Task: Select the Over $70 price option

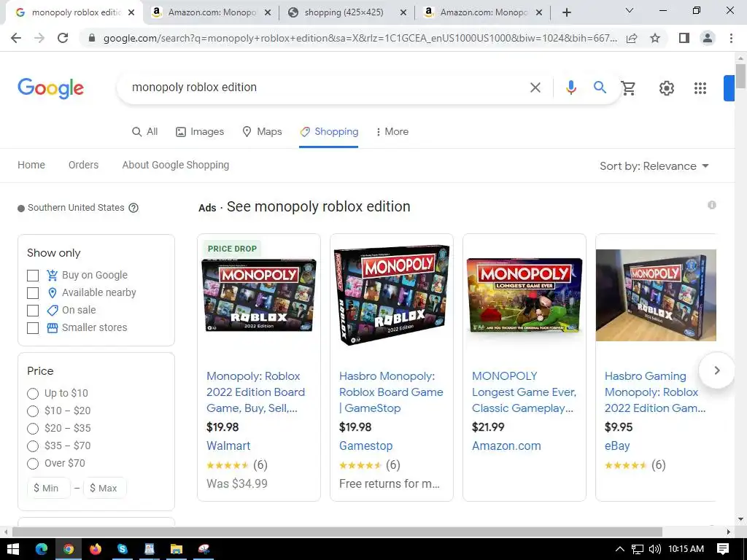Action: tap(33, 463)
